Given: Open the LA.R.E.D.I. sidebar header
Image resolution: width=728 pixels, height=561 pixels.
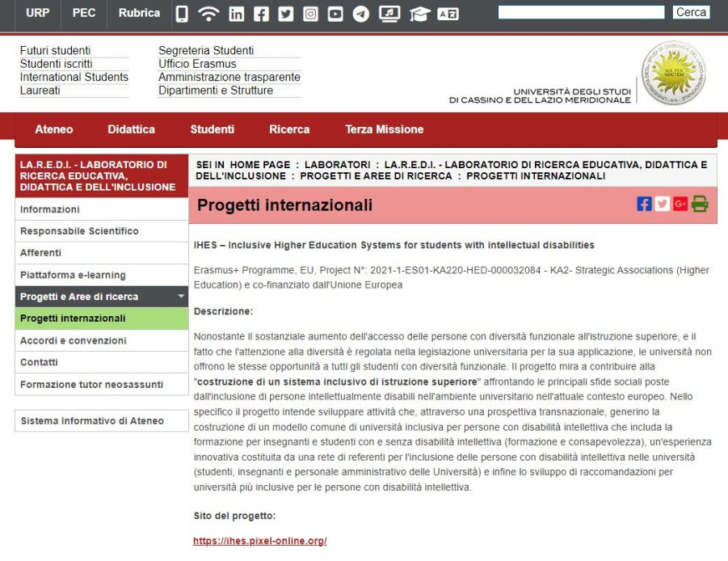Looking at the screenshot, I should pyautogui.click(x=102, y=176).
